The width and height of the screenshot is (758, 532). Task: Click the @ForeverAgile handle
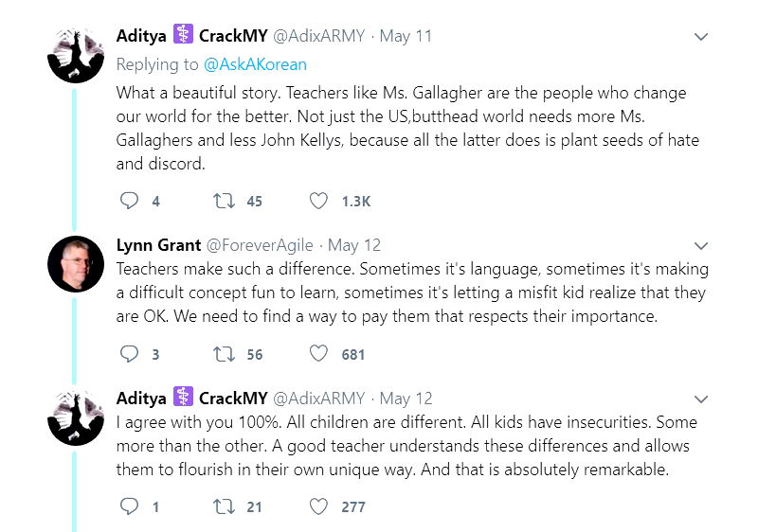pos(260,245)
